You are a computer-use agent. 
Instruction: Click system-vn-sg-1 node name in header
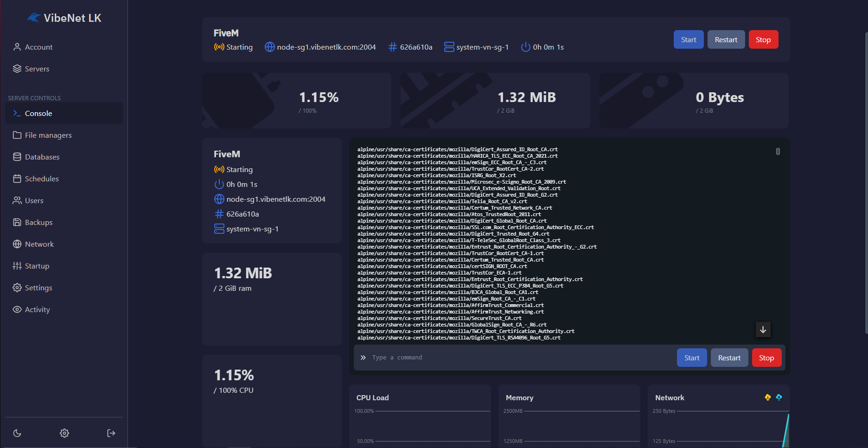(x=482, y=47)
